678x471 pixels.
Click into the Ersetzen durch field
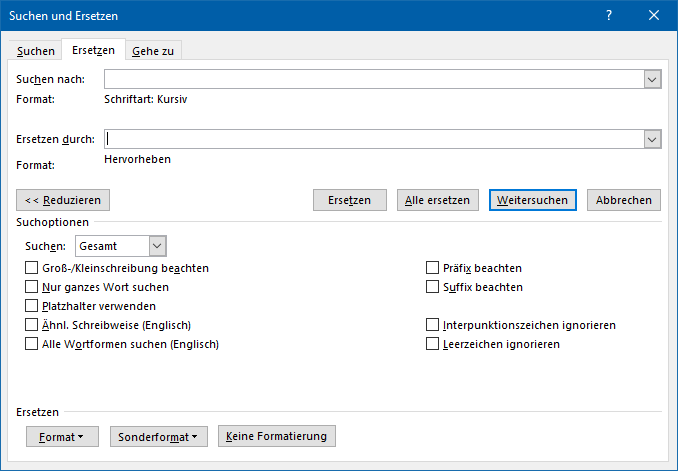[x=374, y=139]
